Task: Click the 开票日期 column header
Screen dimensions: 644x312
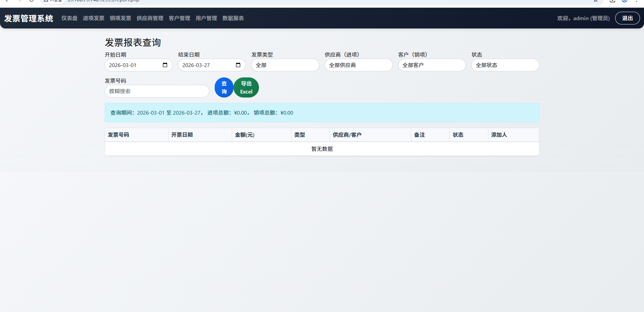Action: pyautogui.click(x=182, y=135)
